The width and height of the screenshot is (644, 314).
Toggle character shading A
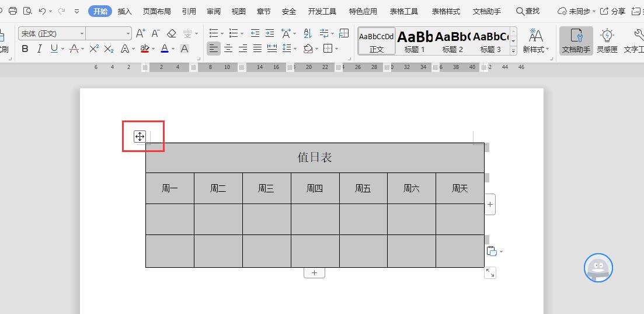185,49
